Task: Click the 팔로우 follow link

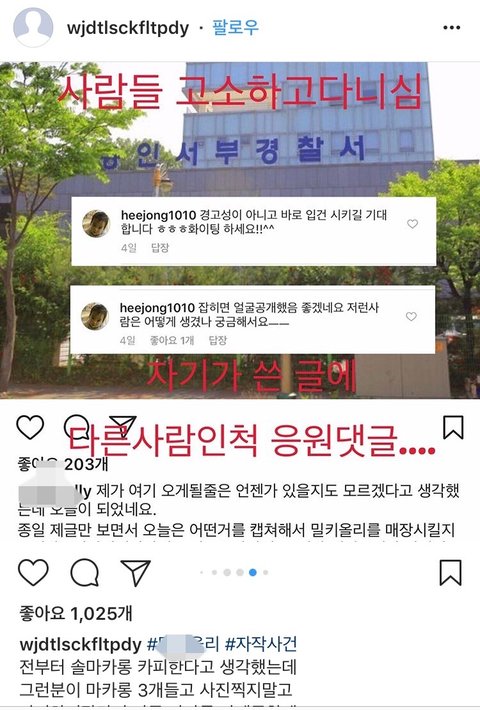Action: [235, 27]
